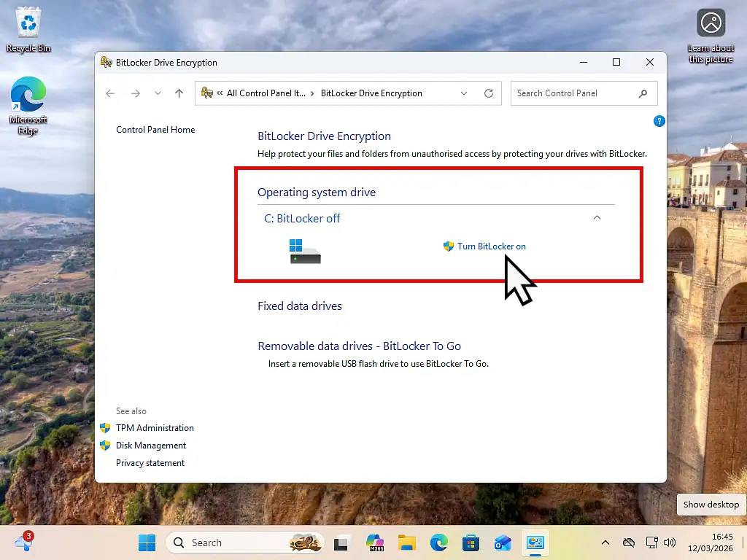This screenshot has width=747, height=560.
Task: Click the shield icon beside Disk Management
Action: tap(106, 446)
